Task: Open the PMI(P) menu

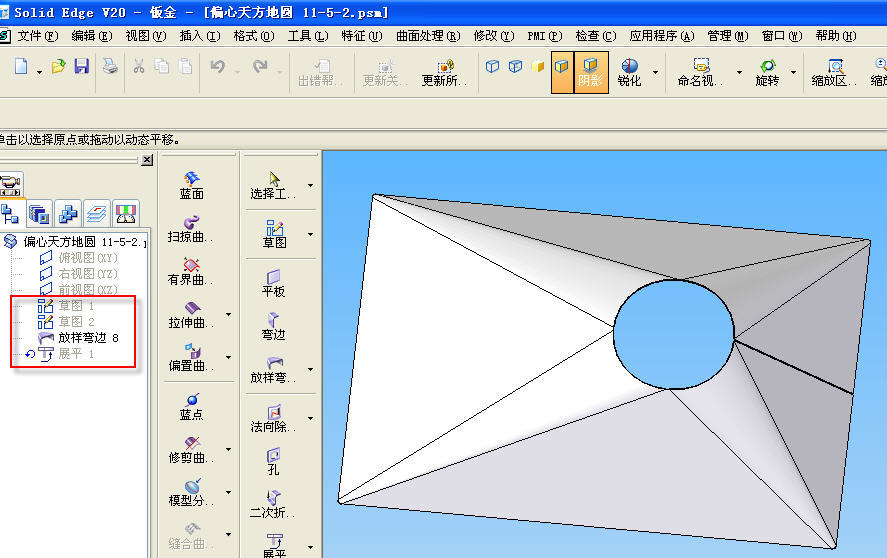Action: [x=545, y=36]
